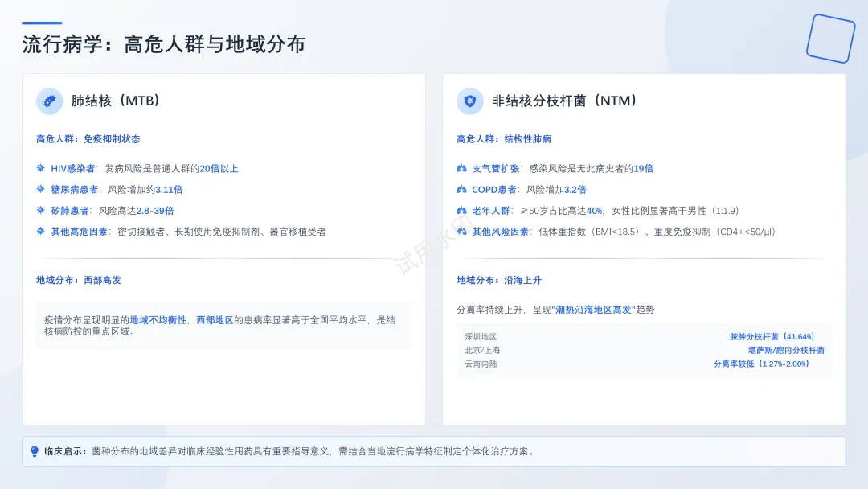
Task: Click the 支气管扩张 label
Action: pos(495,168)
